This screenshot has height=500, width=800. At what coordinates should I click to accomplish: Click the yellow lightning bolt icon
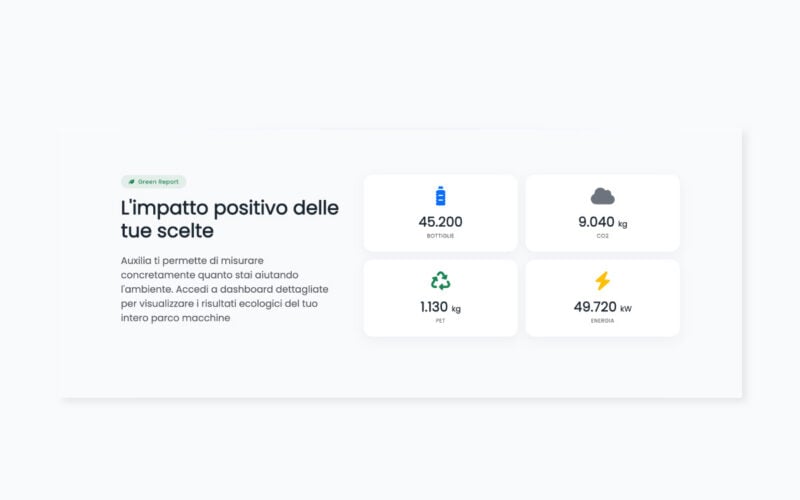click(602, 281)
